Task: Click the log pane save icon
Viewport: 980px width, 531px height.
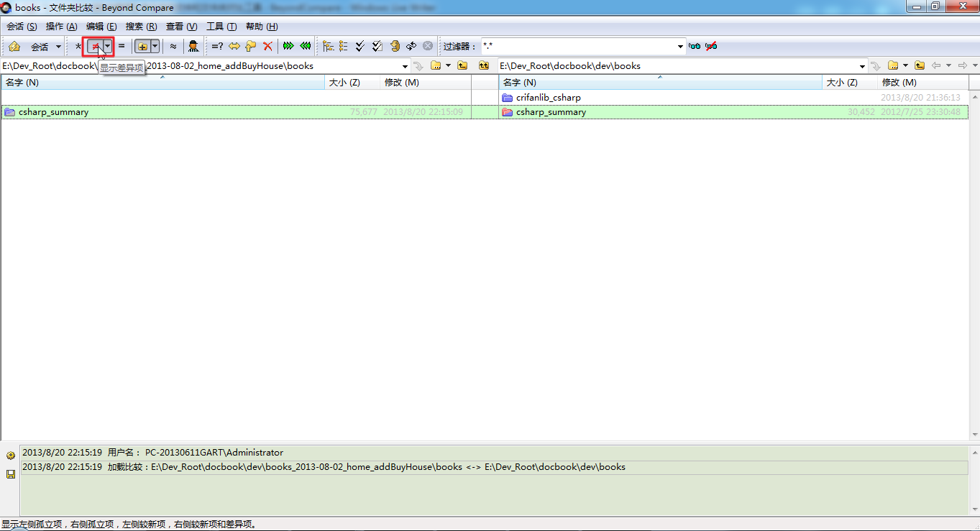Action: [x=10, y=474]
